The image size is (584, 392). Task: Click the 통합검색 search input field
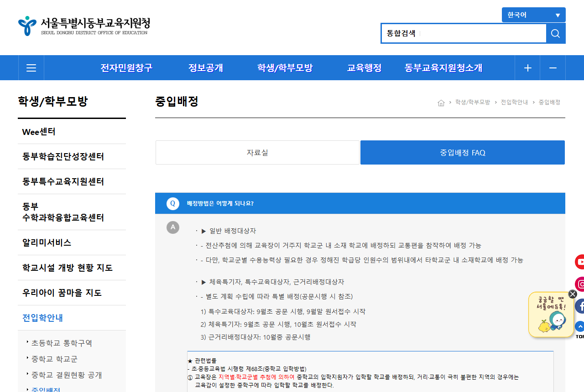coord(464,33)
